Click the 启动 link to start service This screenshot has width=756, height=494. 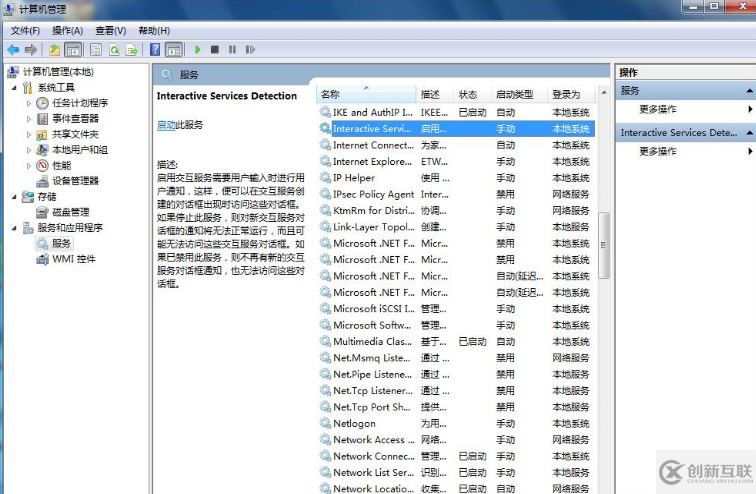[166, 125]
